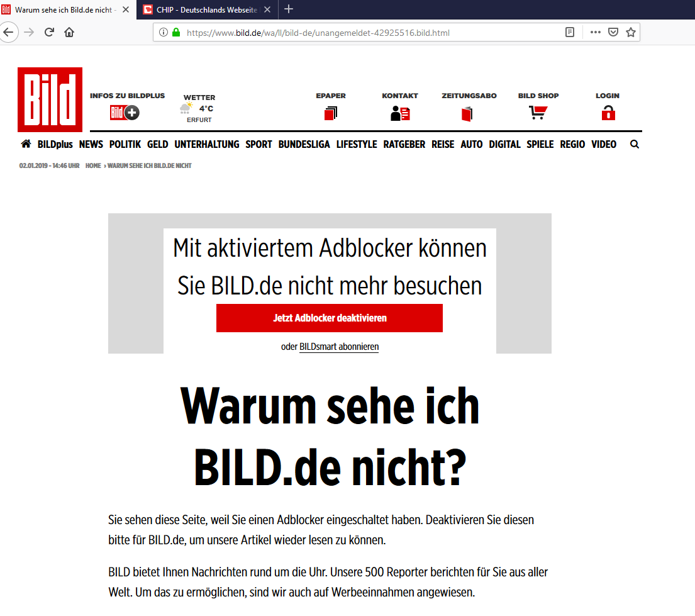Viewport: 695px width, 616px height.
Task: Click the URL address field
Action: [365, 33]
